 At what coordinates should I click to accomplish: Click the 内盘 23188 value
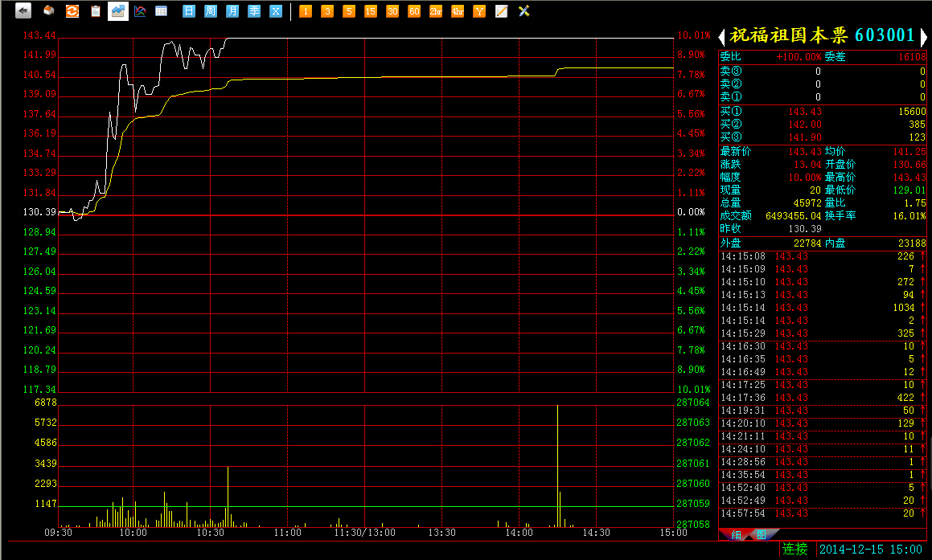(x=912, y=243)
